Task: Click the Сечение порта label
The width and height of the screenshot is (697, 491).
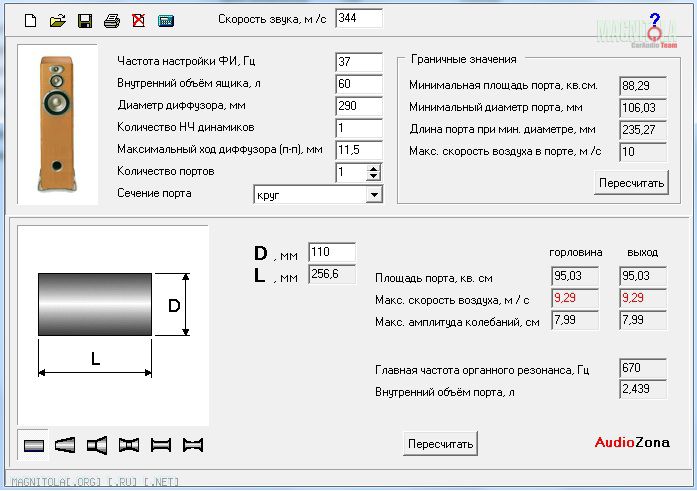Action: point(154,193)
